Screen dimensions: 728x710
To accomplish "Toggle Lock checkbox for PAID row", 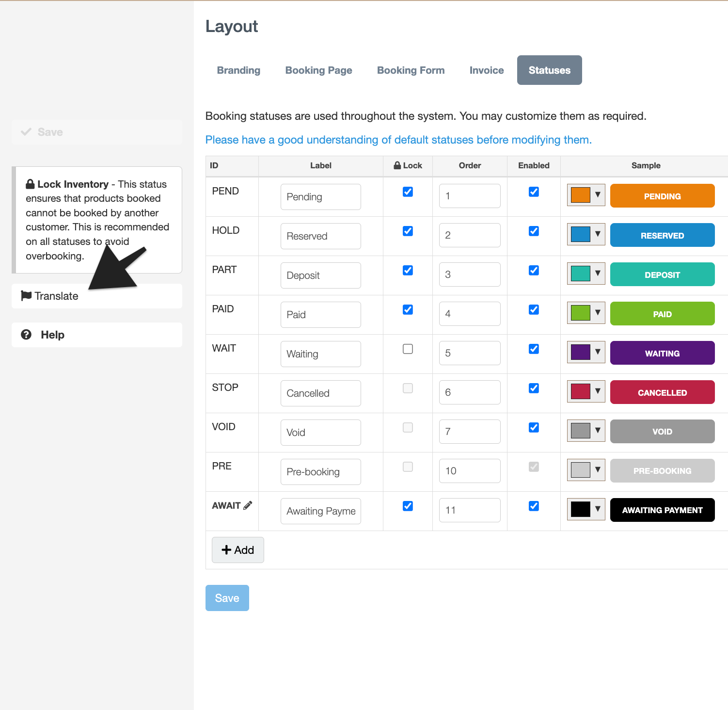I will coord(408,309).
